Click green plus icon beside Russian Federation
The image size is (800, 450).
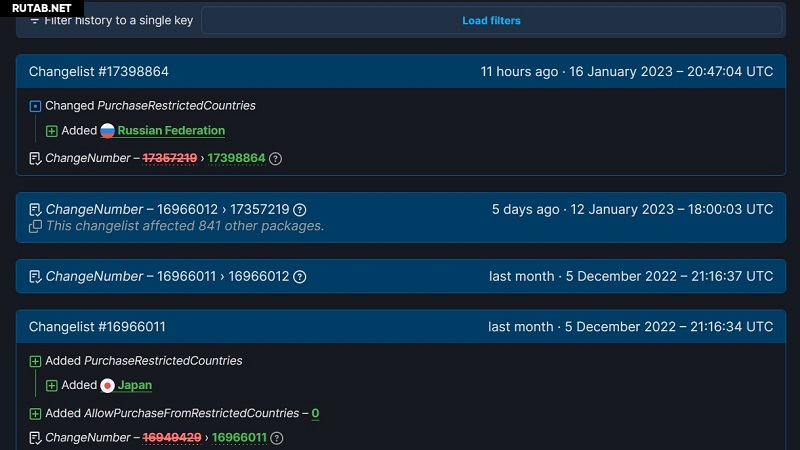tap(52, 131)
